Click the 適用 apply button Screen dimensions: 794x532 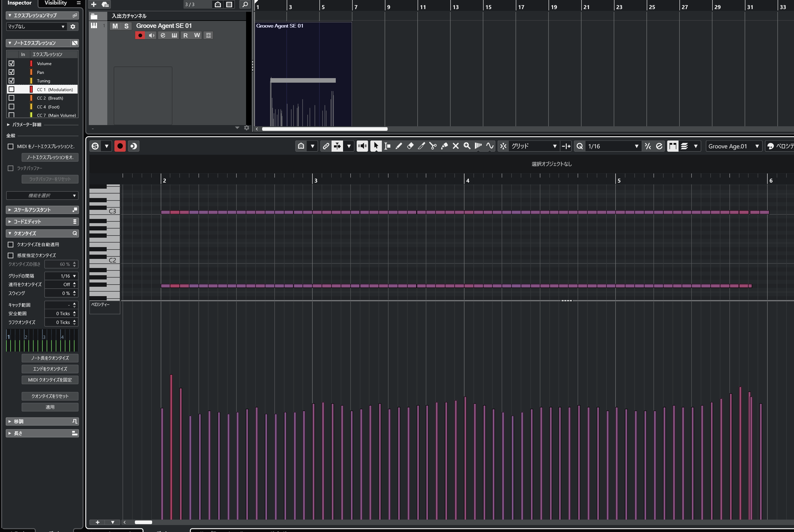click(x=50, y=407)
